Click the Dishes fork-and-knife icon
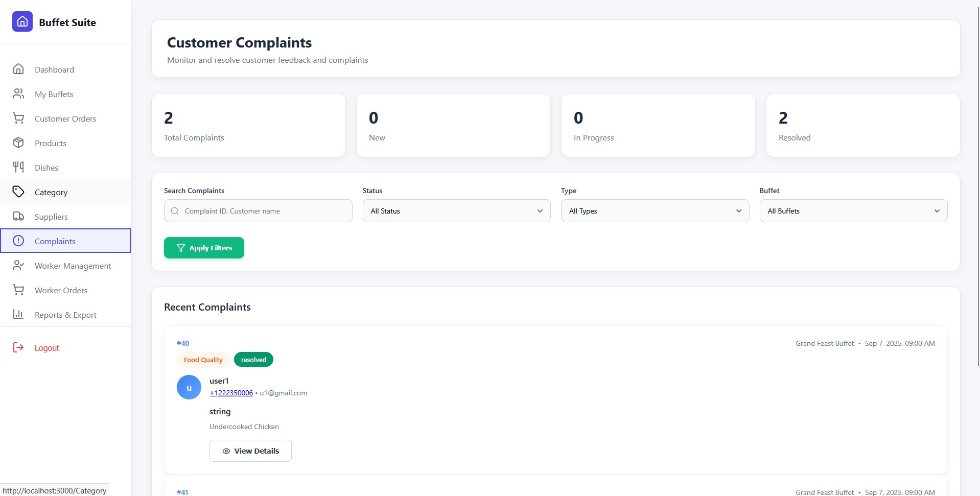980x496 pixels. click(18, 167)
